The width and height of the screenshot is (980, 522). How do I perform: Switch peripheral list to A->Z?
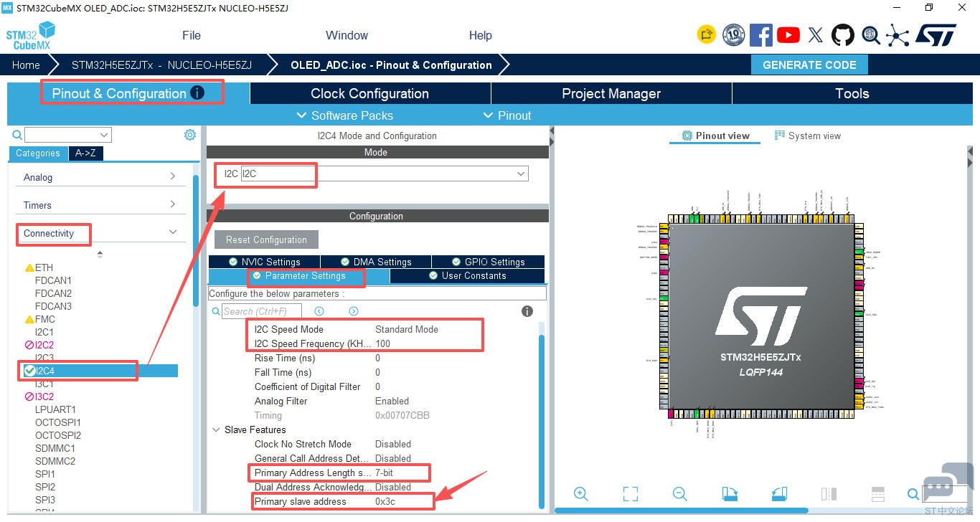pyautogui.click(x=85, y=153)
